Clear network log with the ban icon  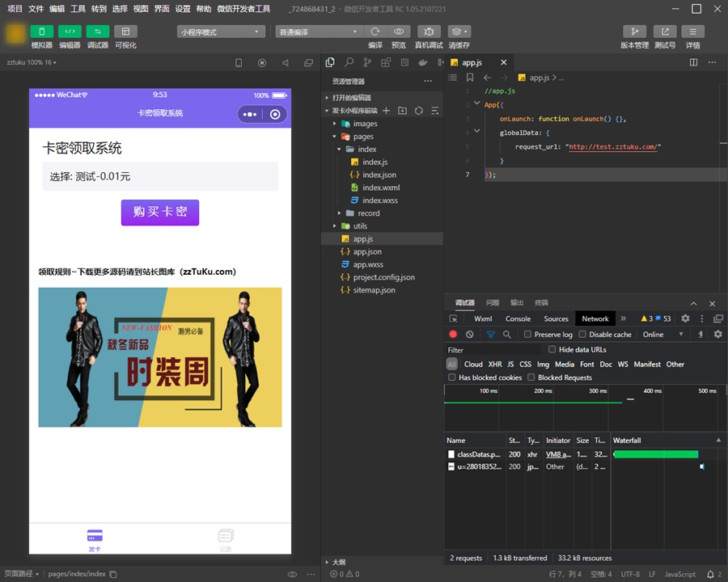click(469, 334)
